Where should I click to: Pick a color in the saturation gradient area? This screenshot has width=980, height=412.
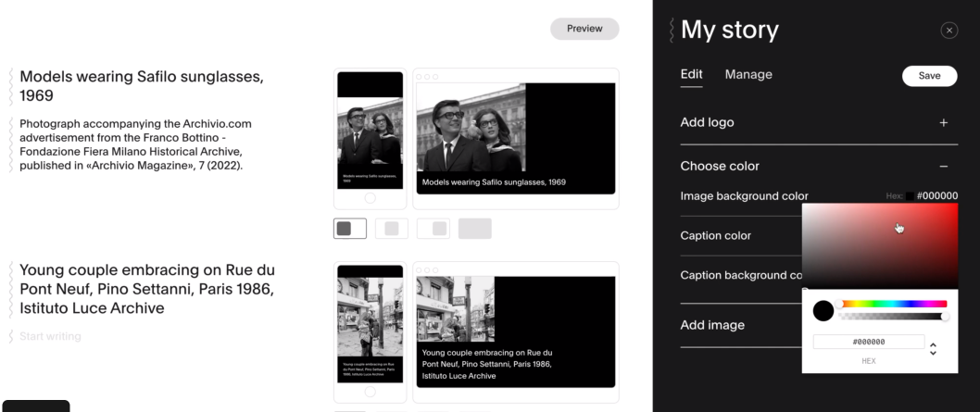coord(880,246)
